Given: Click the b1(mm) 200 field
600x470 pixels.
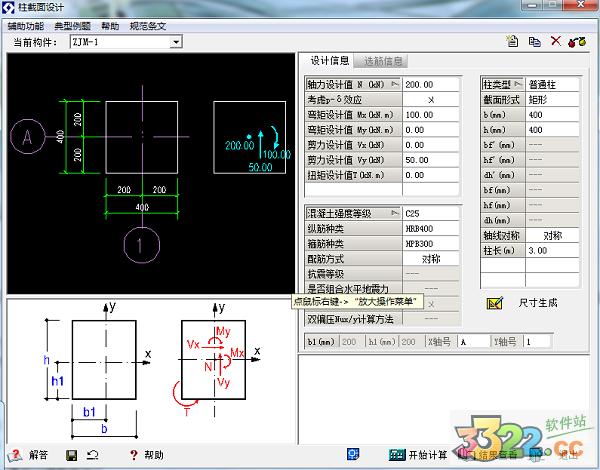Looking at the screenshot, I should pos(352,341).
